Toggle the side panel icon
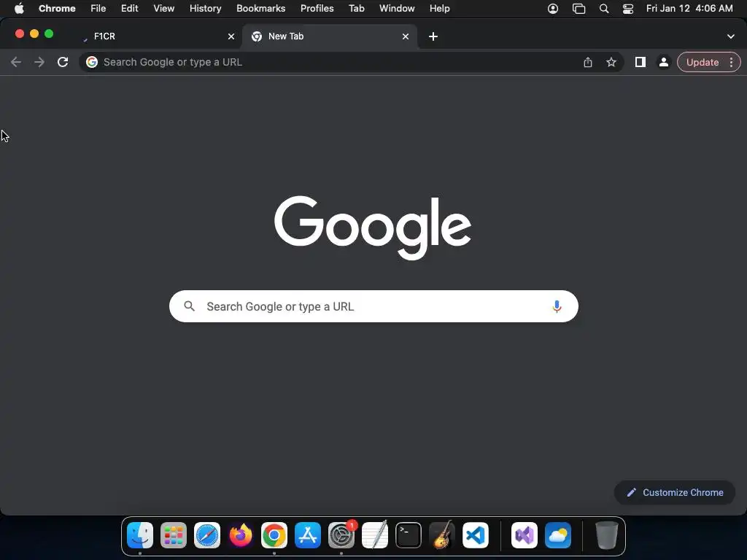747x560 pixels. (640, 63)
